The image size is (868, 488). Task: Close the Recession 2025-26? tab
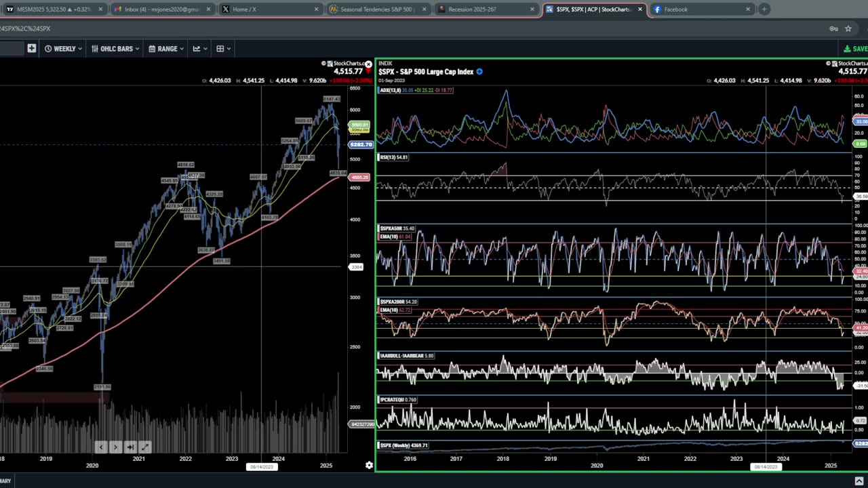click(532, 9)
